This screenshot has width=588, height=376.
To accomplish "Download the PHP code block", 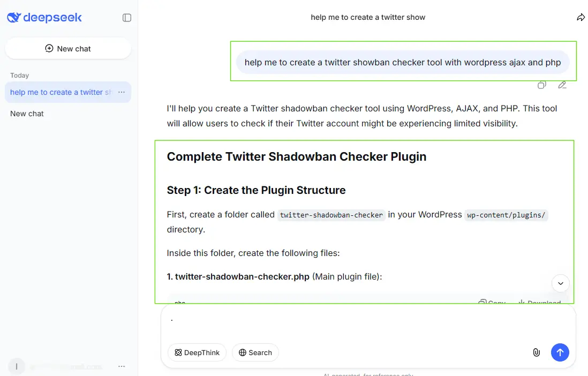I will point(539,303).
